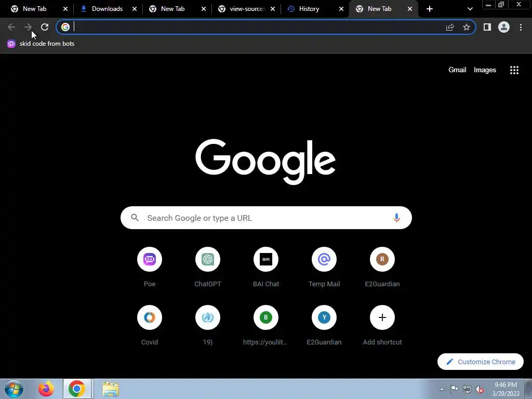Share this page via share icon

(x=450, y=27)
